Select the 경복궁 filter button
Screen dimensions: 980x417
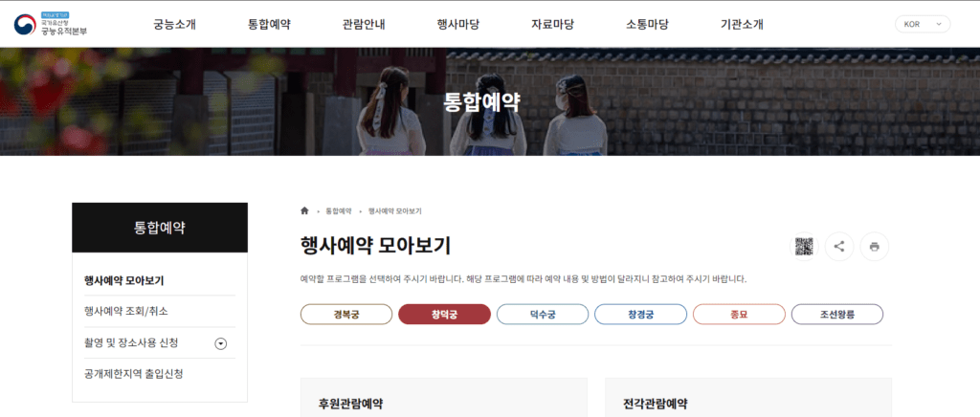point(346,314)
